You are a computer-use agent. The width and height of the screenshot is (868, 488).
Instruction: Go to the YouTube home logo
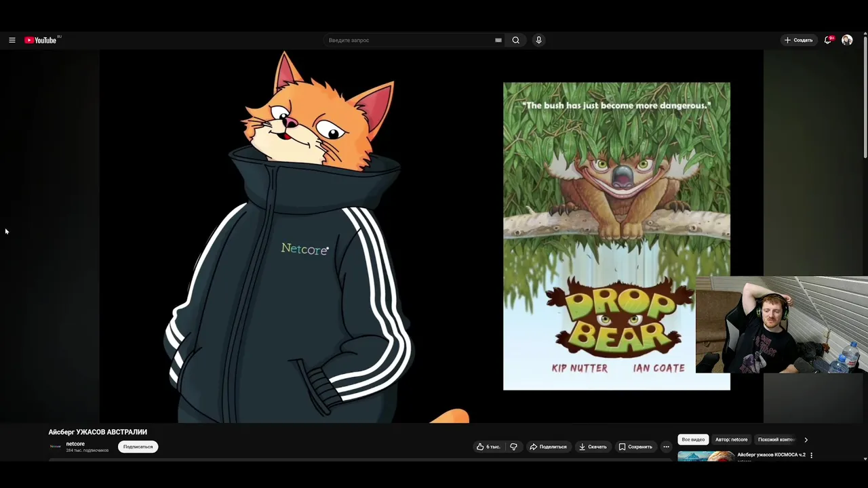[41, 40]
